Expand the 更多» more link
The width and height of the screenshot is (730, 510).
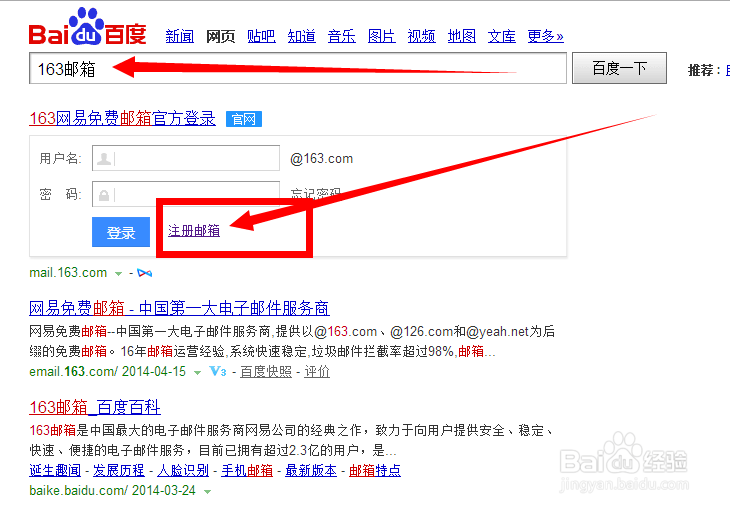(x=545, y=36)
